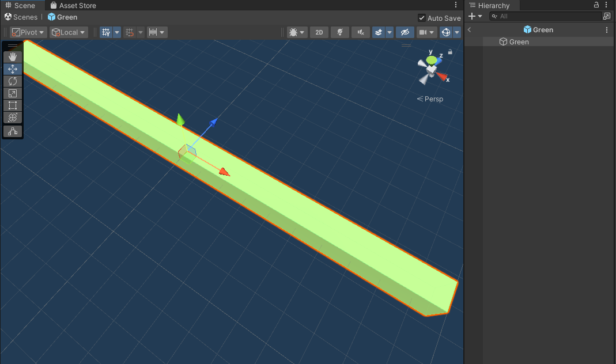Screen dimensions: 616x364
Task: Toggle scene audio mute button
Action: coord(361,32)
